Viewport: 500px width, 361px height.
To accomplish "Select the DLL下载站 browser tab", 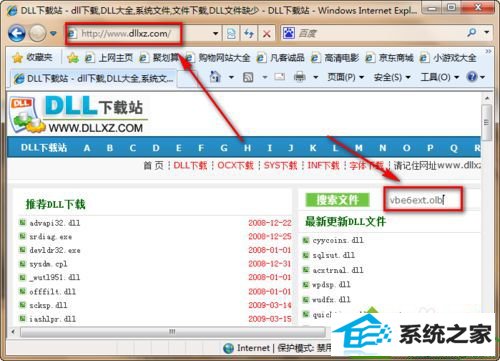I will (93, 79).
